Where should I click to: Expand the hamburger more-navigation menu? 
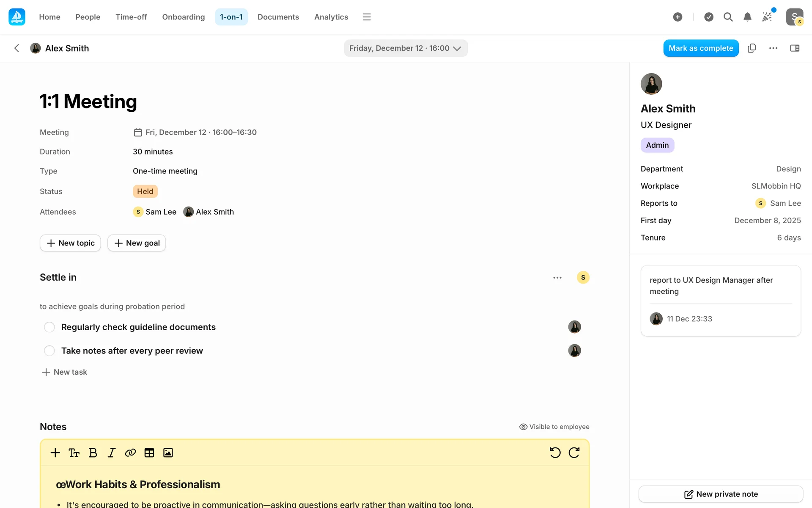(x=367, y=17)
